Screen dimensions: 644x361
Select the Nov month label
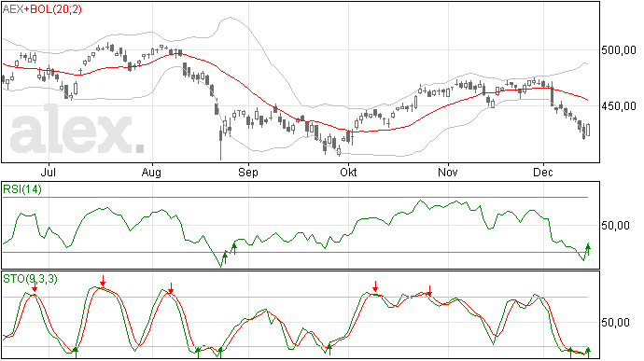point(448,172)
